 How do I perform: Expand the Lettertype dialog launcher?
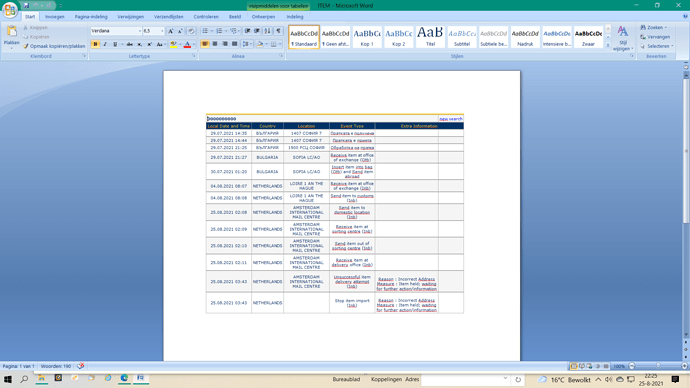point(194,56)
